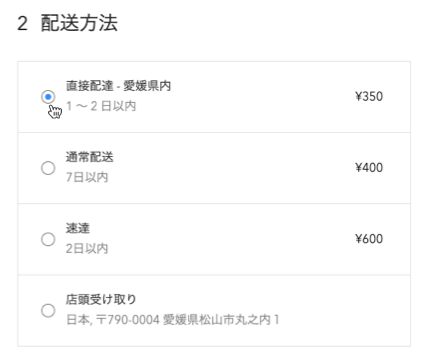The width and height of the screenshot is (424, 360).
Task: Click the ¥350 shipping price
Action: point(369,97)
